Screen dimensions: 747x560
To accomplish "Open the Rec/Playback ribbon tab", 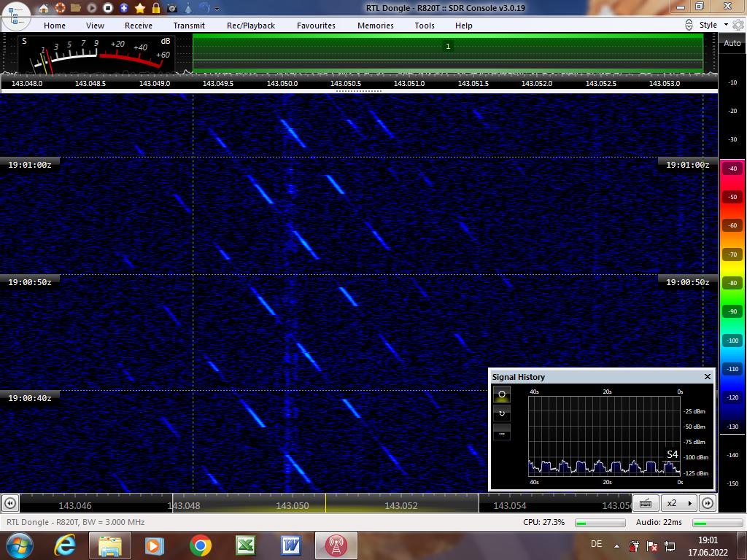I will coord(251,26).
